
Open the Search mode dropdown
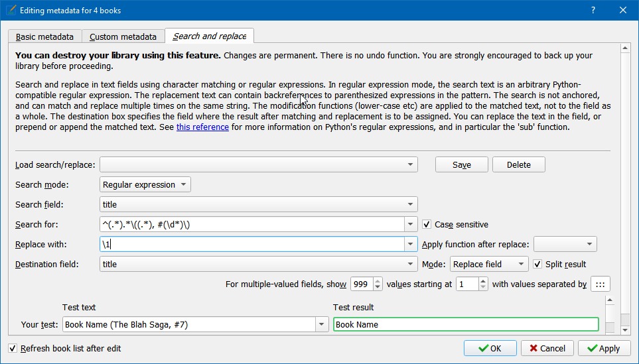click(x=145, y=184)
